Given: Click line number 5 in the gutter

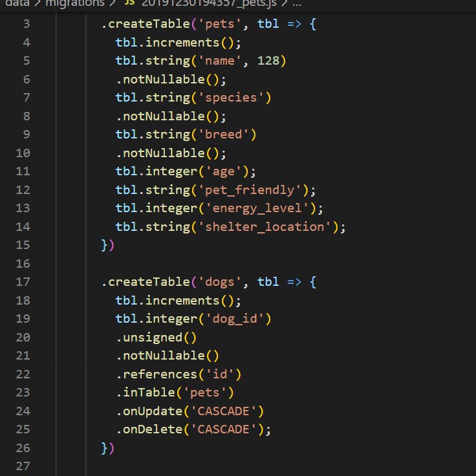Looking at the screenshot, I should point(27,60).
